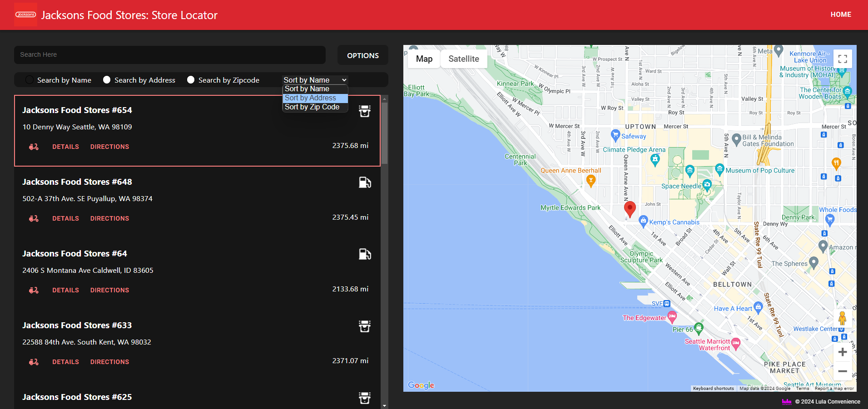
Task: Zoom in on the map
Action: [x=843, y=352]
